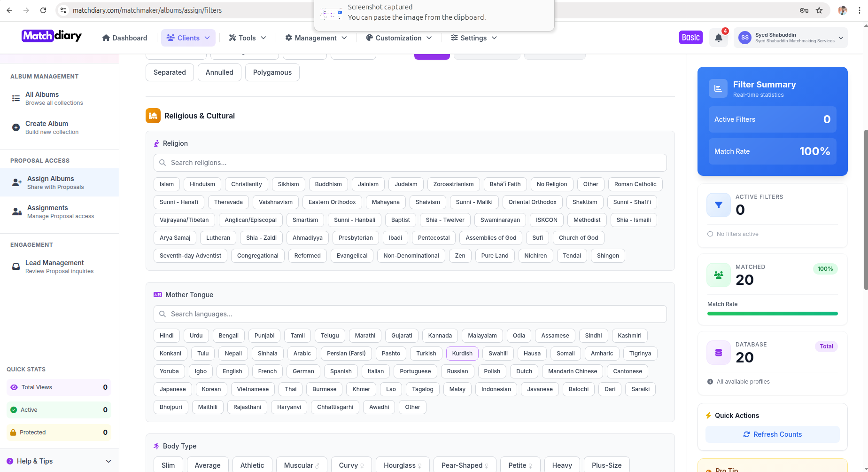
Task: Click the Database icon in statistics panel
Action: [718, 353]
